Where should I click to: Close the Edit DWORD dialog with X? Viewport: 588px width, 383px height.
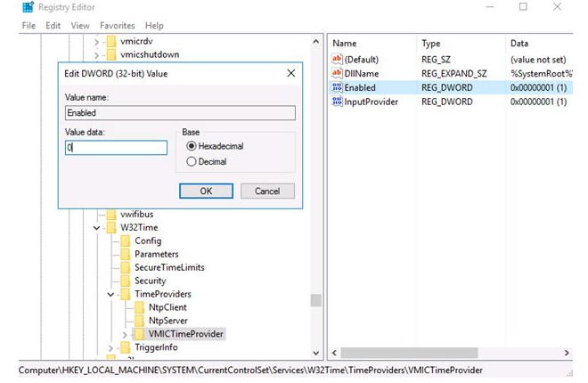pos(291,73)
